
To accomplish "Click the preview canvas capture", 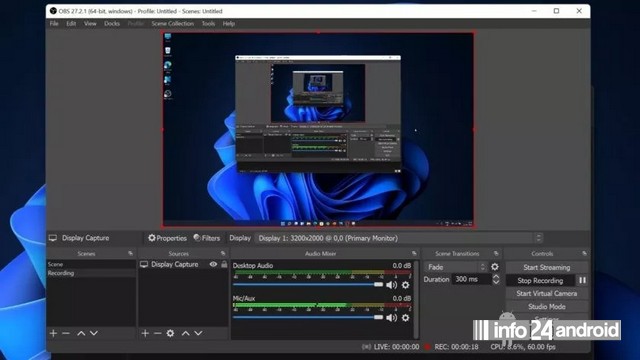I will (318, 129).
